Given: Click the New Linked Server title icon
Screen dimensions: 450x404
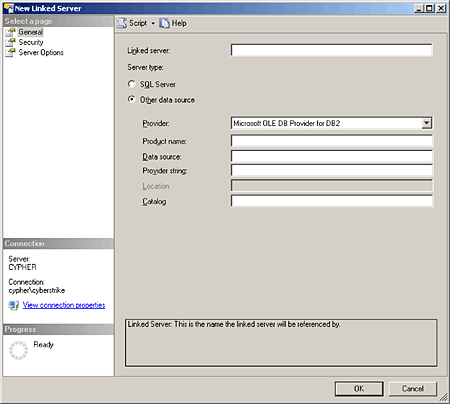Looking at the screenshot, I should tap(9, 8).
